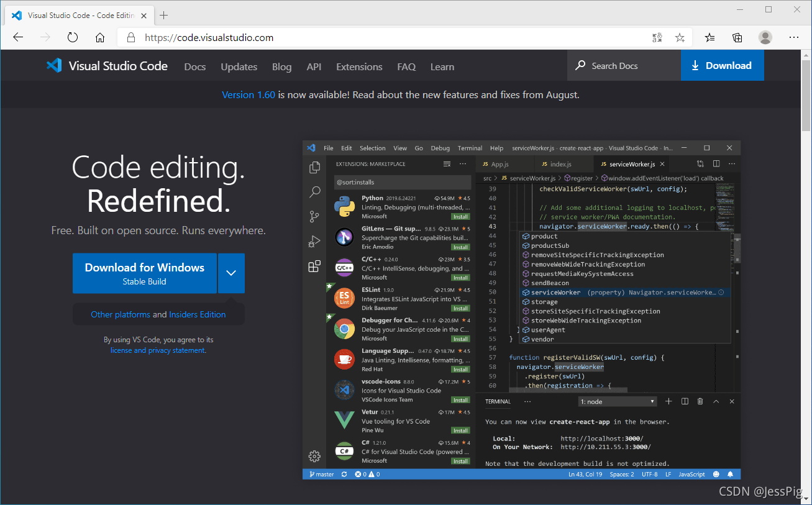Maximize terminal panel with the up chevron
This screenshot has width=812, height=505.
pyautogui.click(x=716, y=401)
